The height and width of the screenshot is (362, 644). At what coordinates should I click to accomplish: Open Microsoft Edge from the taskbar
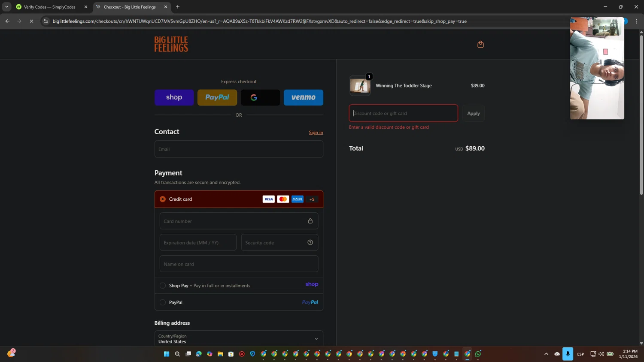[x=199, y=354]
